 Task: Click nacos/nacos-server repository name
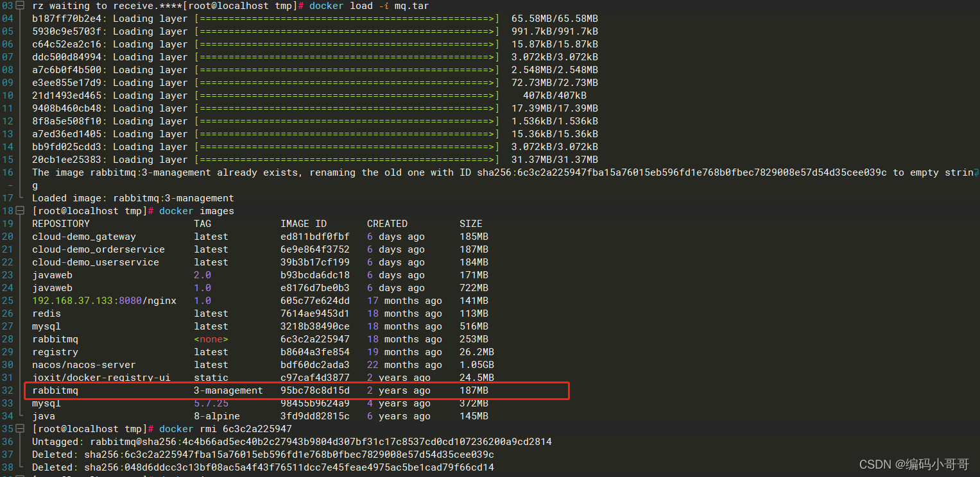tap(84, 365)
